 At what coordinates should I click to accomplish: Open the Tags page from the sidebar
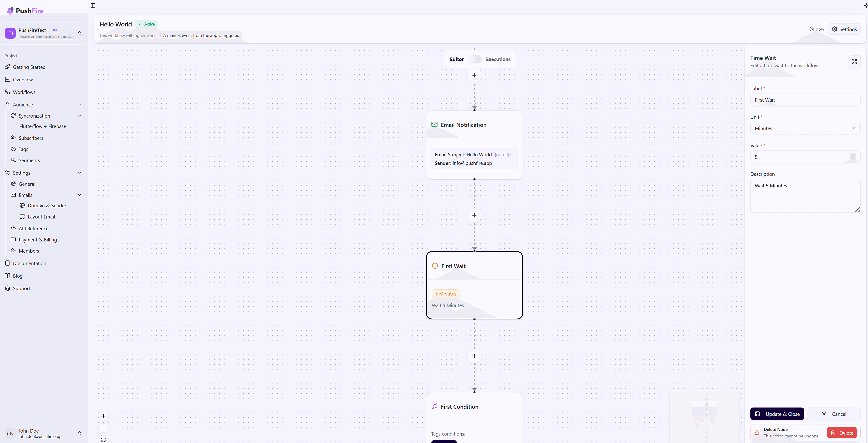coord(13,149)
